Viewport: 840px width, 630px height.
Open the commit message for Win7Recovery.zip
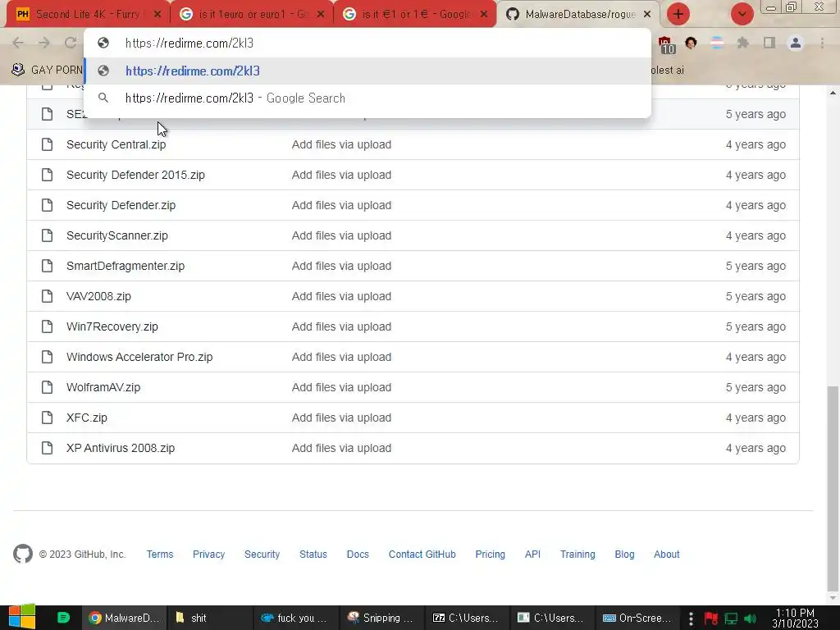click(342, 326)
